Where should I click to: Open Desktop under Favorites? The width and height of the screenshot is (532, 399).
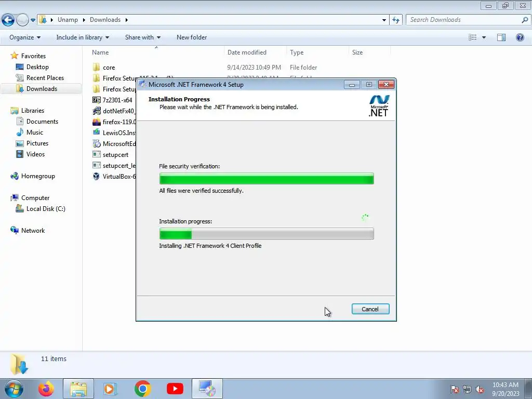tap(37, 67)
